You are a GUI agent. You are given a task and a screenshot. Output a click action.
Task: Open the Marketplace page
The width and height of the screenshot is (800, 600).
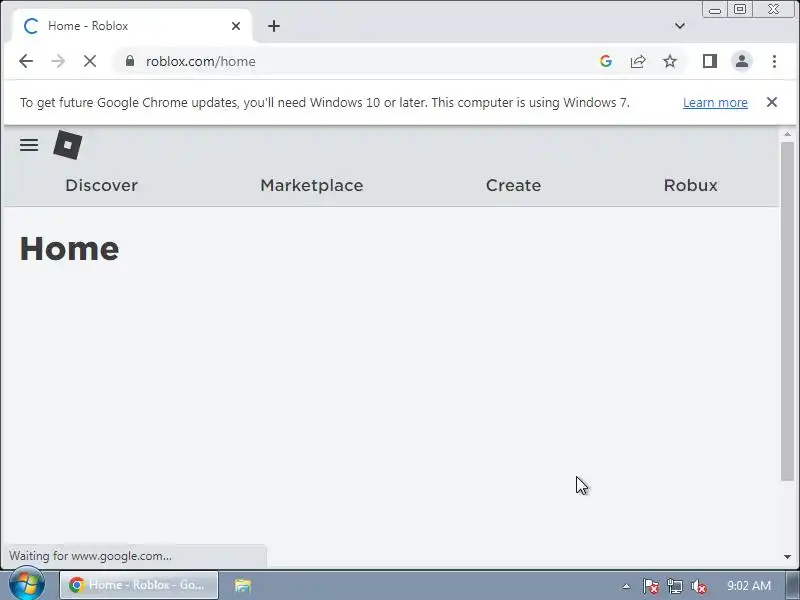pyautogui.click(x=312, y=185)
